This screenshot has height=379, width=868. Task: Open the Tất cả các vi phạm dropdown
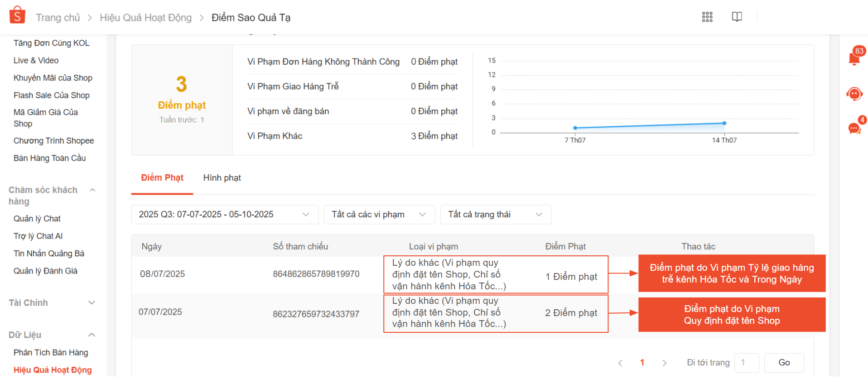tap(379, 215)
